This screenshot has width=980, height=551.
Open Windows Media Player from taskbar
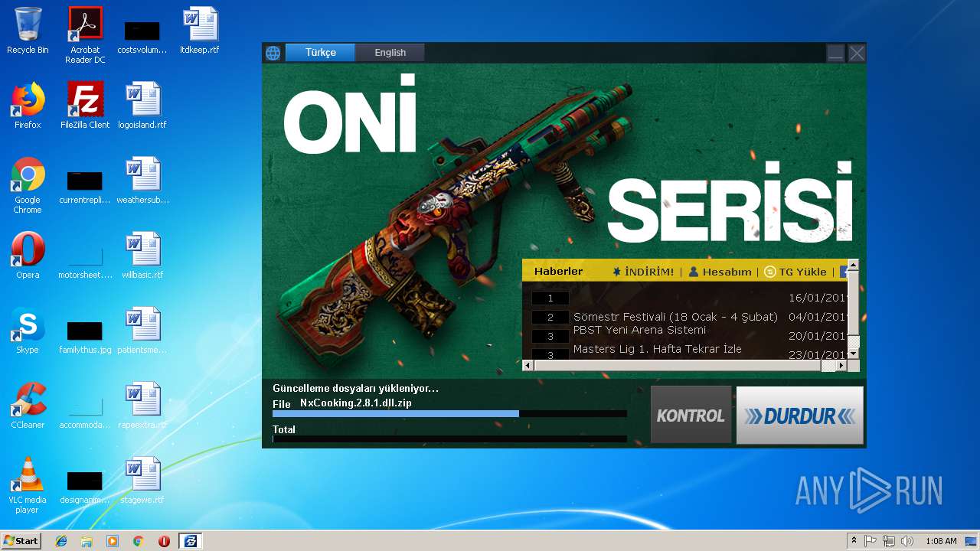click(113, 541)
